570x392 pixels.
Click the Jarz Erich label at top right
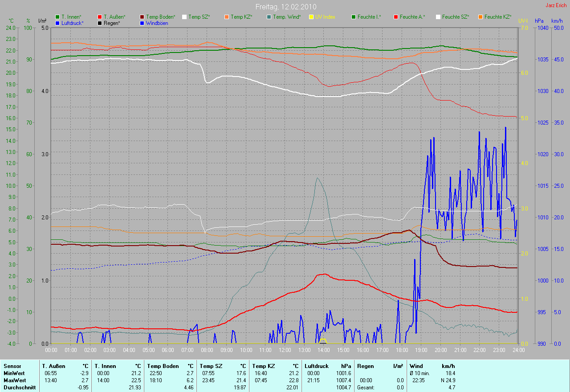pyautogui.click(x=556, y=5)
